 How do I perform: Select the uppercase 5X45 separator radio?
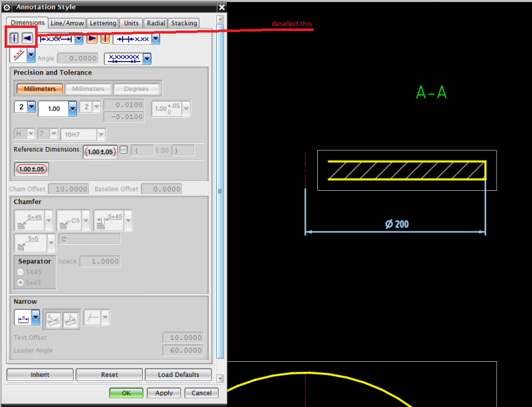pos(21,272)
